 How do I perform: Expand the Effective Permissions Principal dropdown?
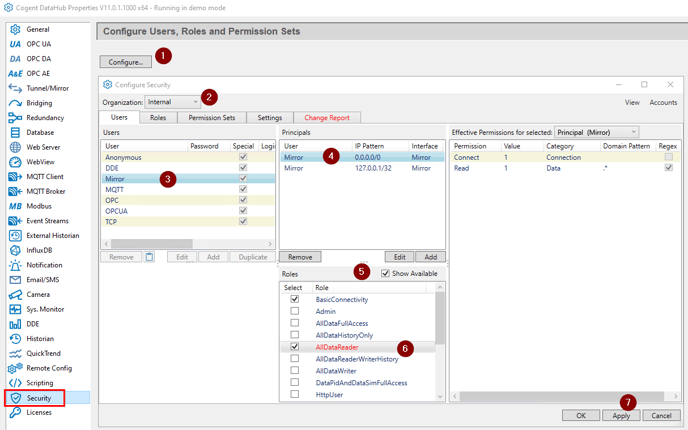pyautogui.click(x=595, y=132)
